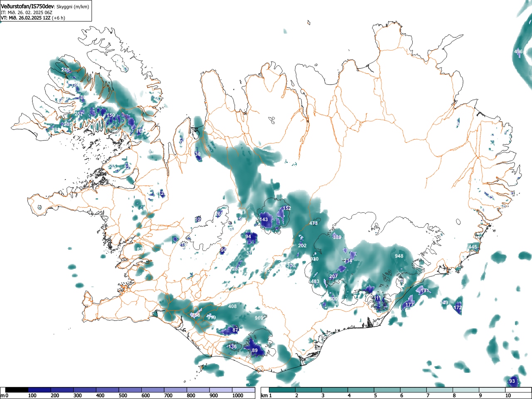The image size is (532, 399).
Task: Click the '172' value offshore southeast
Action: click(458, 308)
